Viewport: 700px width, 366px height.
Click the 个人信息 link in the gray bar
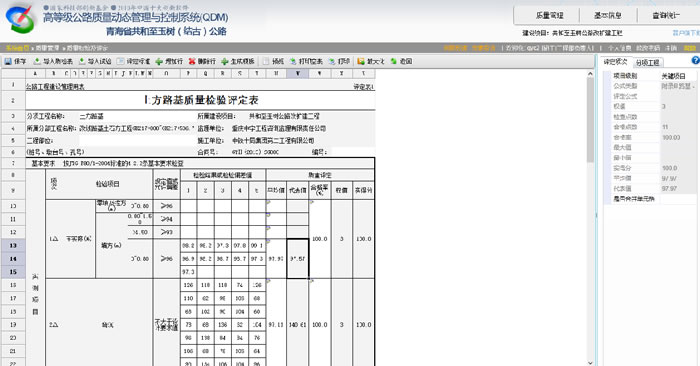pos(619,48)
